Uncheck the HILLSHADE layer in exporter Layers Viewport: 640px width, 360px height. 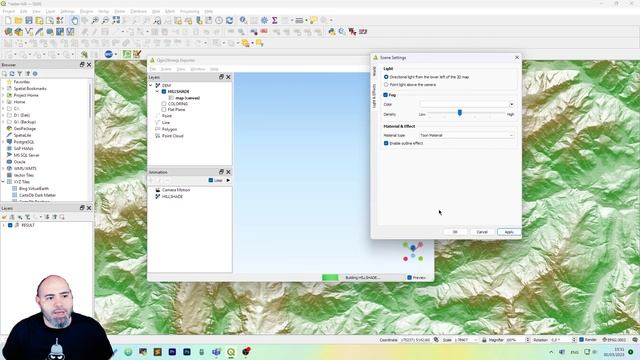[x=164, y=92]
